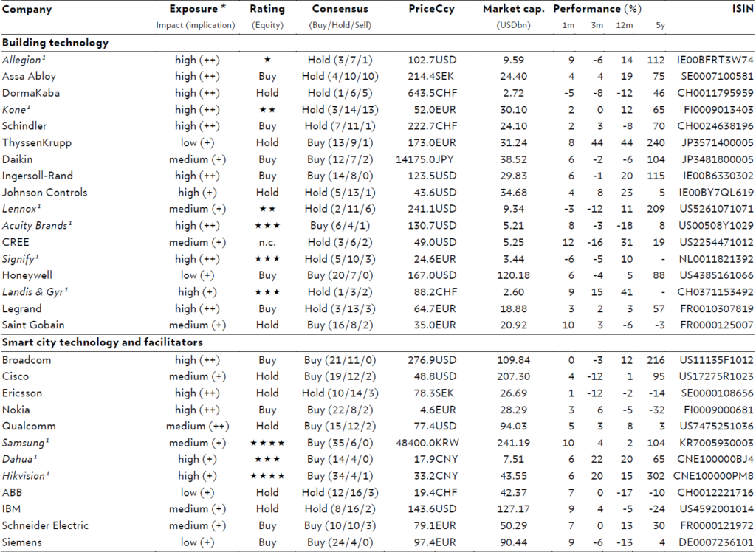Click the Schindler company name

click(24, 126)
